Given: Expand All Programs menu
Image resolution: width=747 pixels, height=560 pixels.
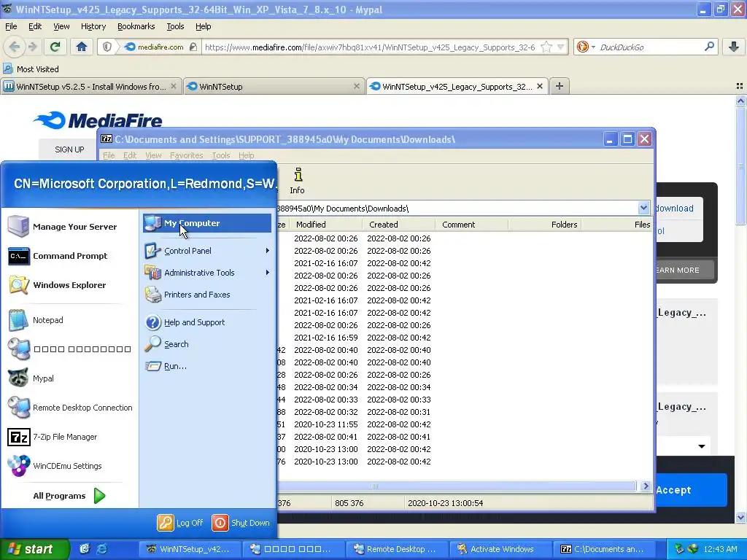Looking at the screenshot, I should [x=69, y=496].
